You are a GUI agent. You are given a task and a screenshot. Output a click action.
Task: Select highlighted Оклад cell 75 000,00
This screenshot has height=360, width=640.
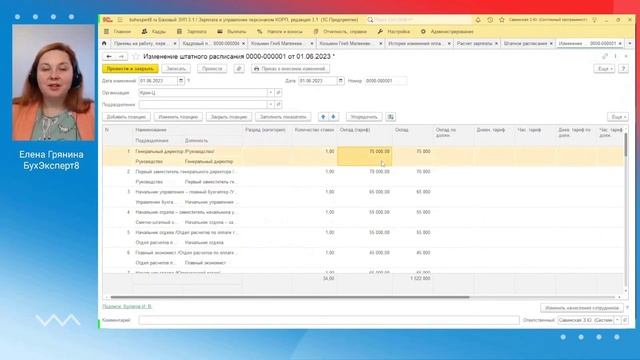[364, 156]
